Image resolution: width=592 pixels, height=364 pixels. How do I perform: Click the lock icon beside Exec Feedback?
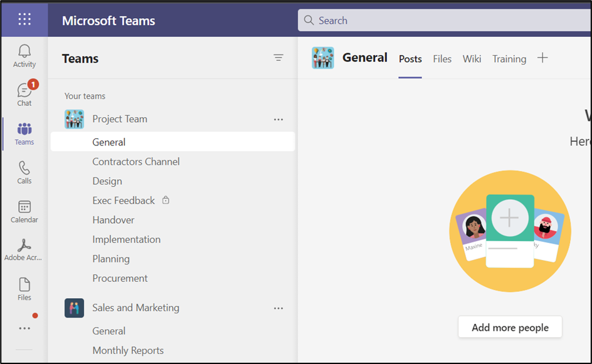[x=166, y=200]
